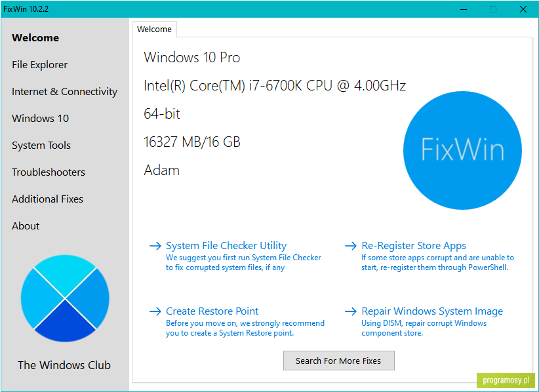Click The Windows Club label text
539x392 pixels.
(64, 365)
